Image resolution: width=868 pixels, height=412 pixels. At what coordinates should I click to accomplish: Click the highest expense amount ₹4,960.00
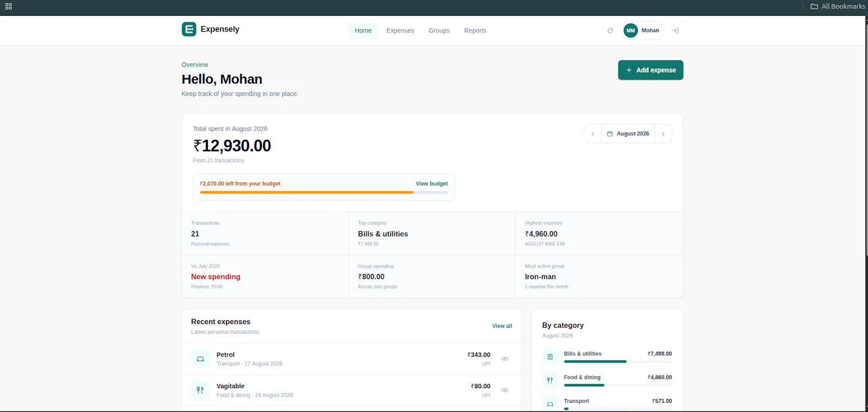(x=541, y=234)
